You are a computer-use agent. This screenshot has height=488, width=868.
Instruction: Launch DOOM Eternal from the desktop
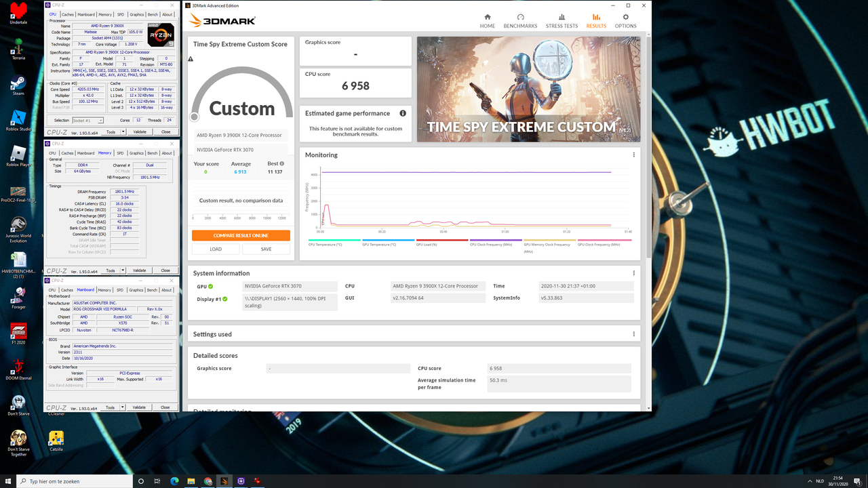pyautogui.click(x=18, y=369)
